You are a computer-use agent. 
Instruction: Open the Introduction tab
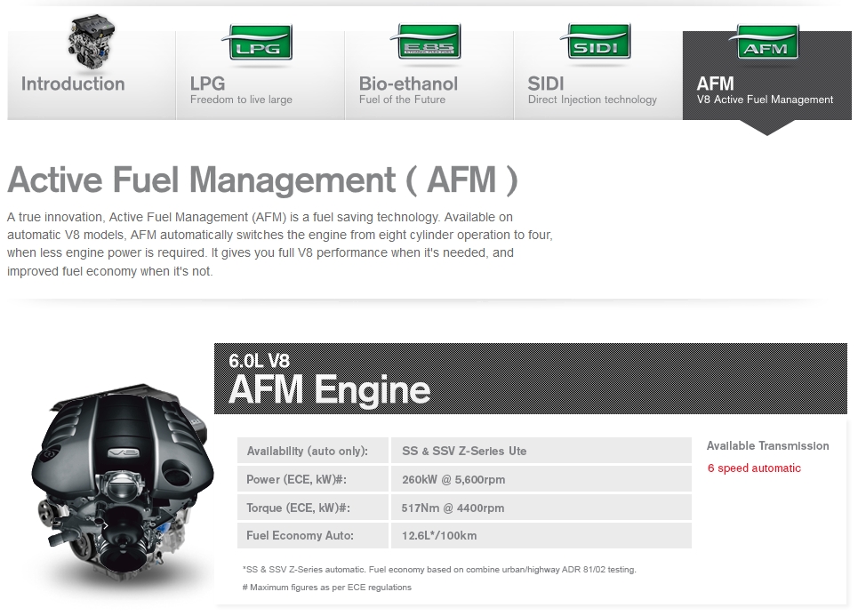(92, 75)
